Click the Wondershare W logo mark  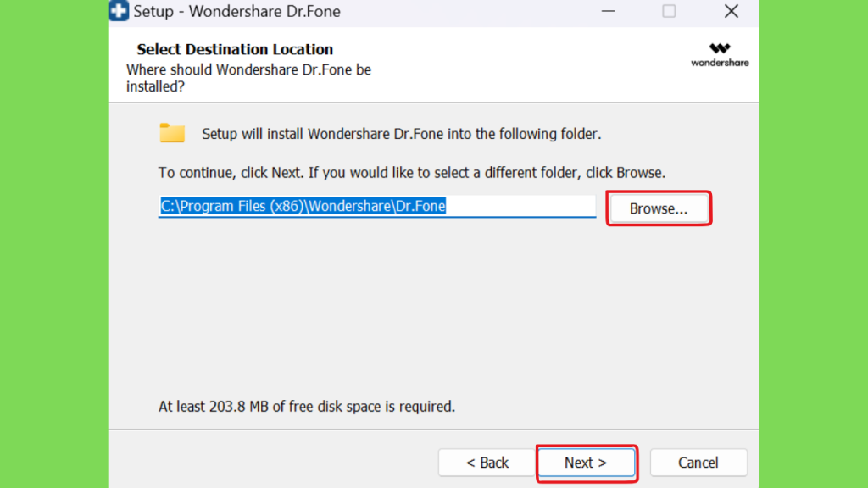coord(720,48)
